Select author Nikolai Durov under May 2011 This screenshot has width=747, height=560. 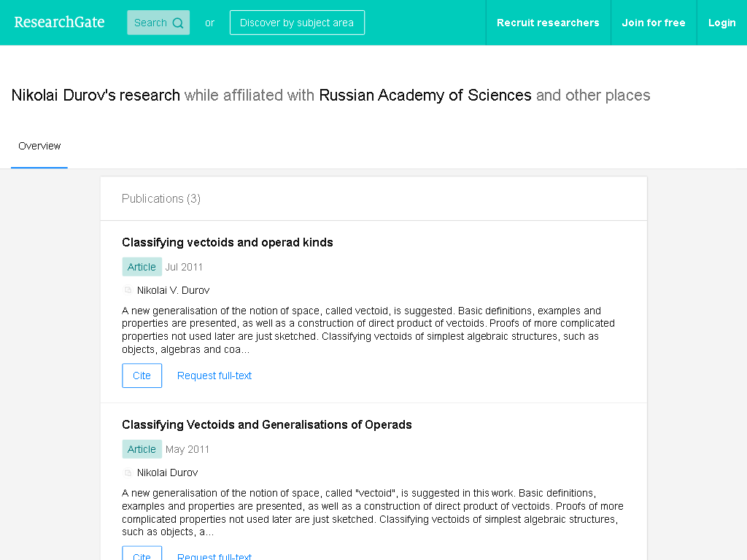coord(167,472)
